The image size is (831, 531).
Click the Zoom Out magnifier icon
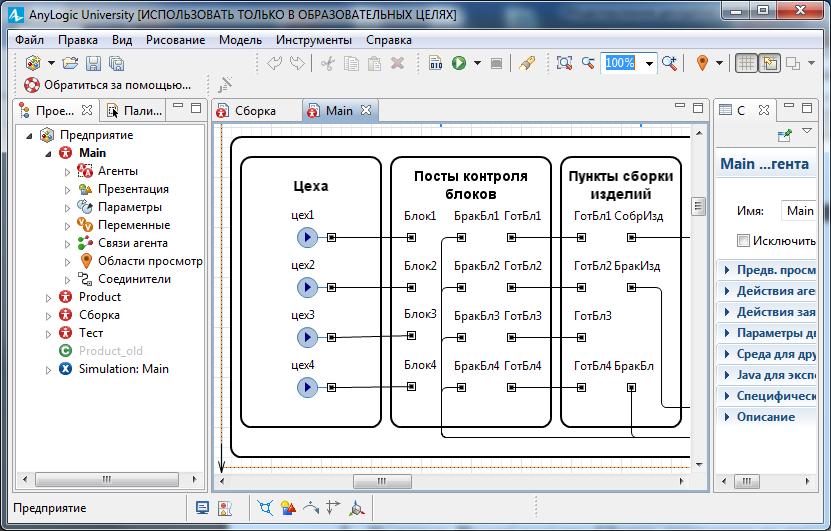[588, 63]
